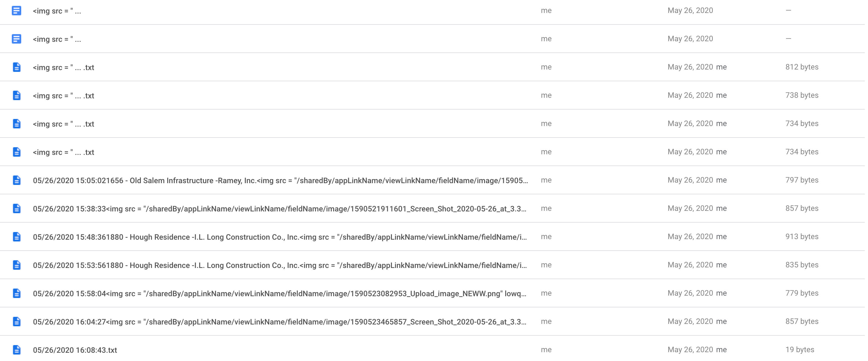Click the file icon for the 05/26/2020 15:38:33 file
Viewport: 868px width, 361px height.
click(x=16, y=208)
